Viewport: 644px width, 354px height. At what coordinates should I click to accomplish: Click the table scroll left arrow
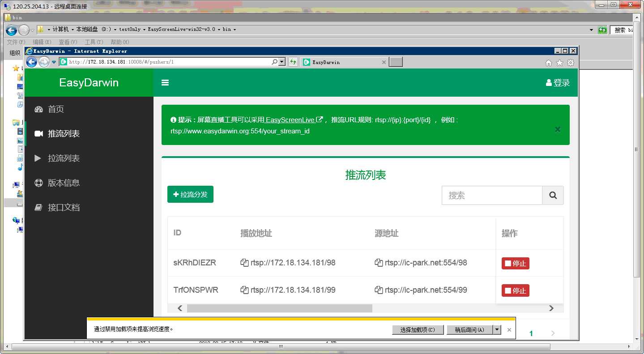(x=179, y=308)
